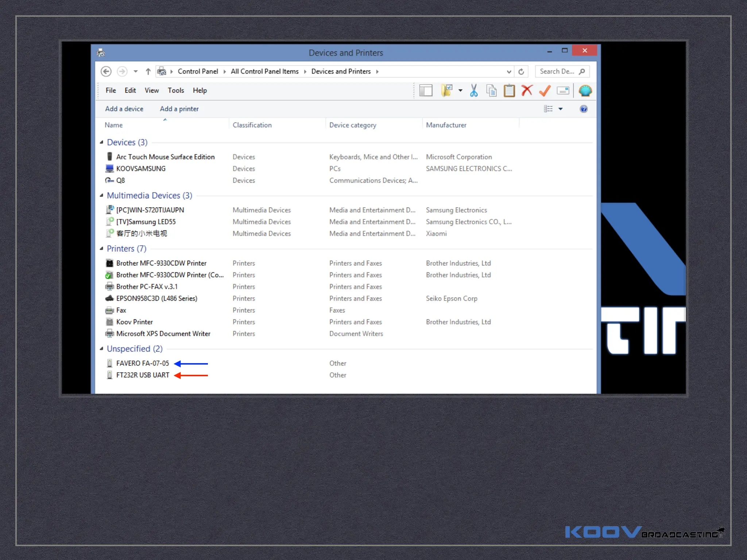Click the blue Help question mark icon

tap(583, 109)
